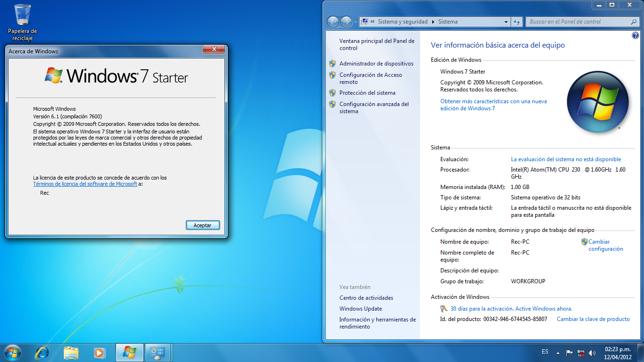The image size is (644, 362).
Task: Open Información y herramientas de rendimiento link
Action: 378,323
